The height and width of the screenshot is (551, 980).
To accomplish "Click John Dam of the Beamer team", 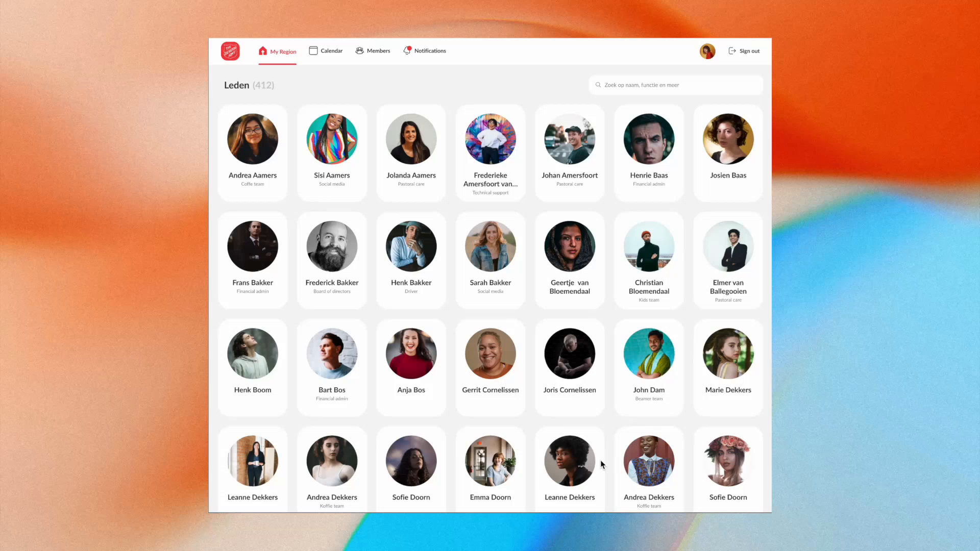I will point(648,367).
